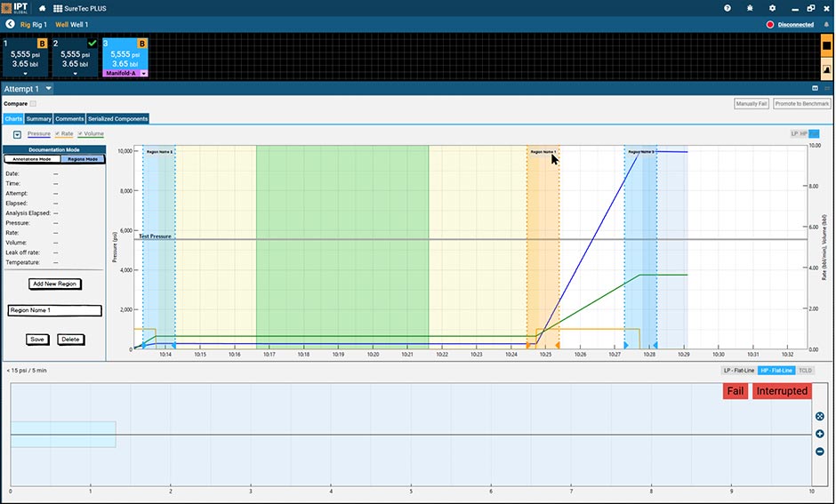Click the back arrow next to Rig
Image resolution: width=836 pixels, height=504 pixels.
[10, 25]
